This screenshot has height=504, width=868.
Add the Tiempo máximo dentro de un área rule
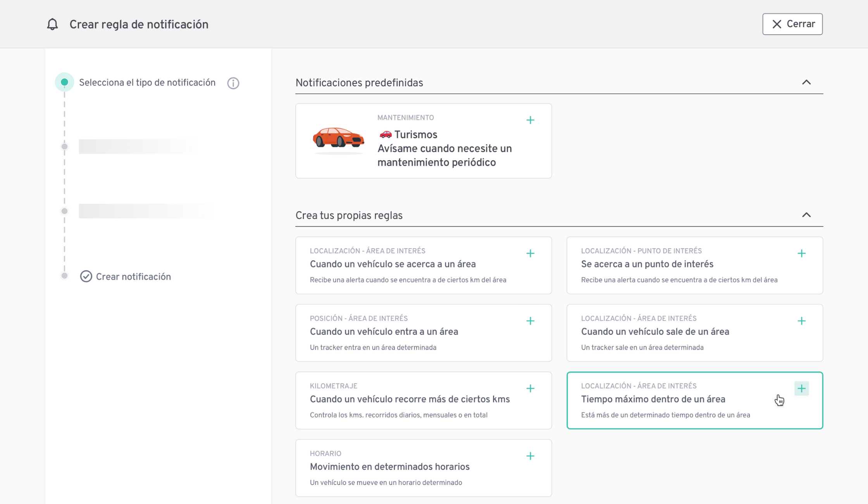pos(801,388)
